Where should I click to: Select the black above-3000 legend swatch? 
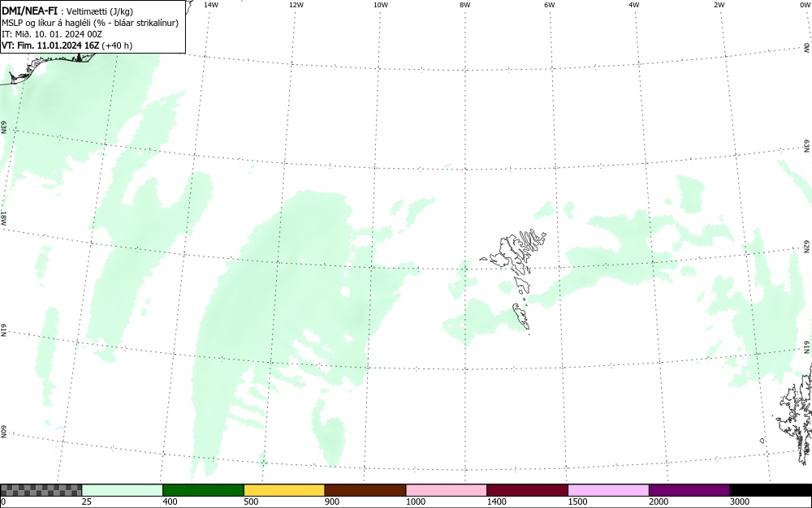click(x=771, y=490)
